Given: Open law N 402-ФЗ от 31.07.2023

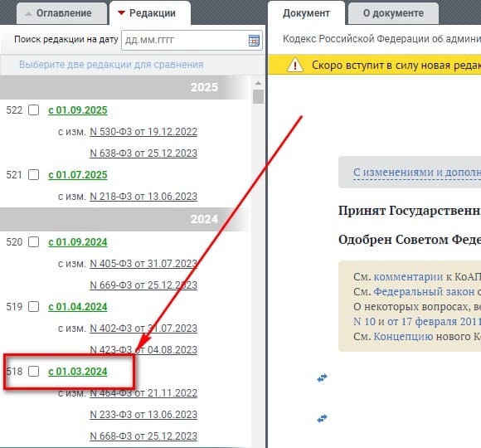Looking at the screenshot, I should [143, 329].
